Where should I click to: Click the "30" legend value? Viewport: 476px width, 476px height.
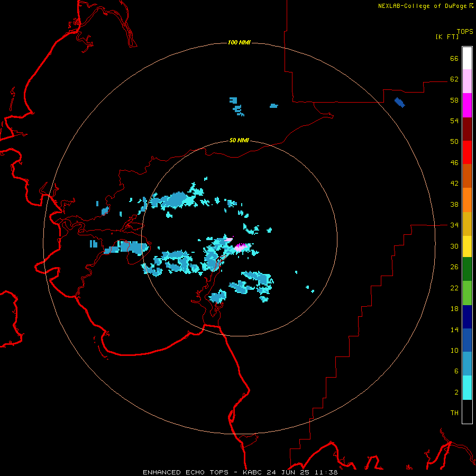[454, 246]
